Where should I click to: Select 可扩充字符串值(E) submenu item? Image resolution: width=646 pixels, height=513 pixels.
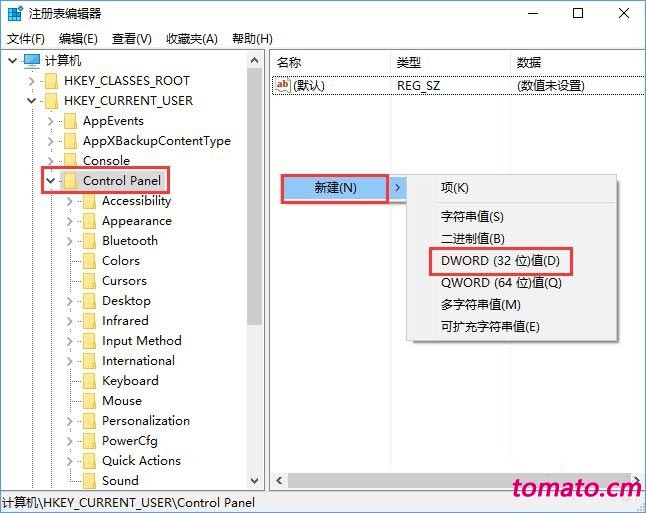tap(490, 327)
